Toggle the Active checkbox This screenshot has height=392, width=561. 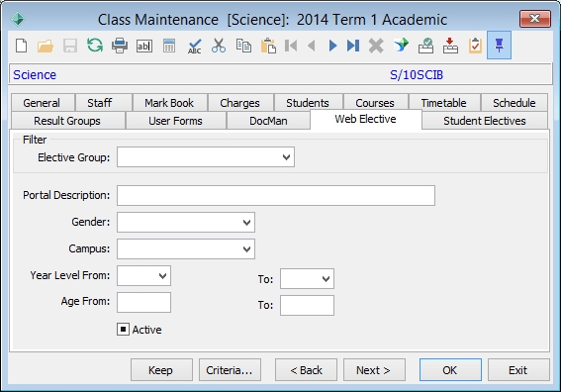[123, 330]
